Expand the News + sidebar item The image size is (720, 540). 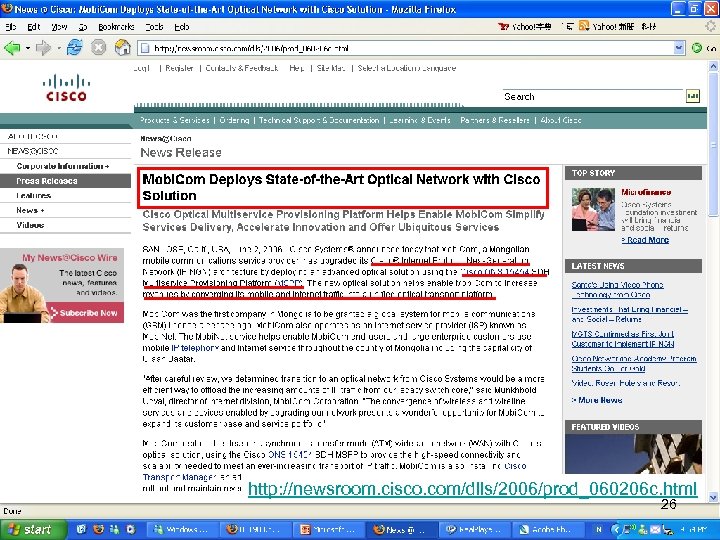[30, 210]
